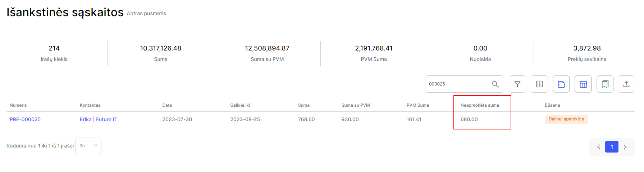Click the magnifier search icon
The width and height of the screenshot is (644, 172).
[495, 84]
